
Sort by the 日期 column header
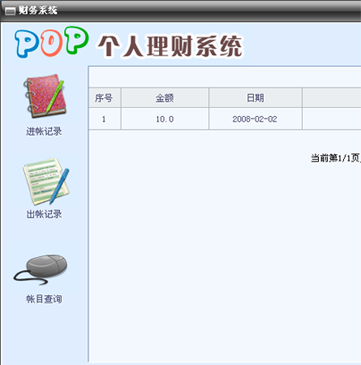click(255, 98)
